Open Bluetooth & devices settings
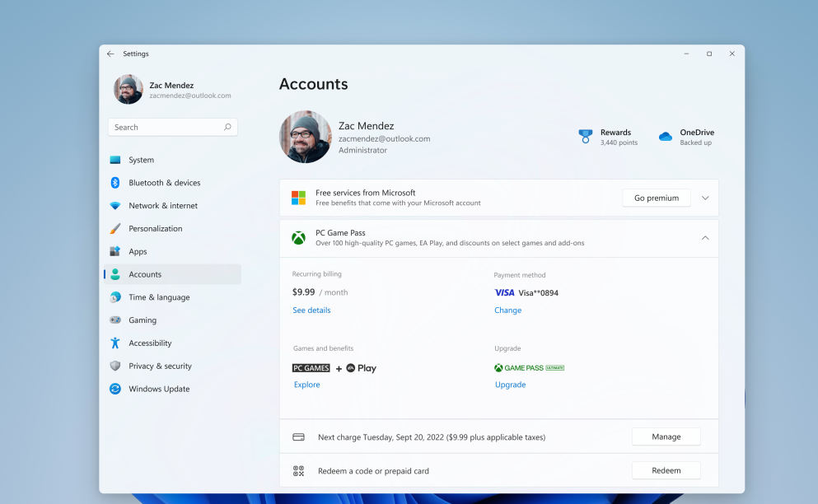 click(x=164, y=183)
